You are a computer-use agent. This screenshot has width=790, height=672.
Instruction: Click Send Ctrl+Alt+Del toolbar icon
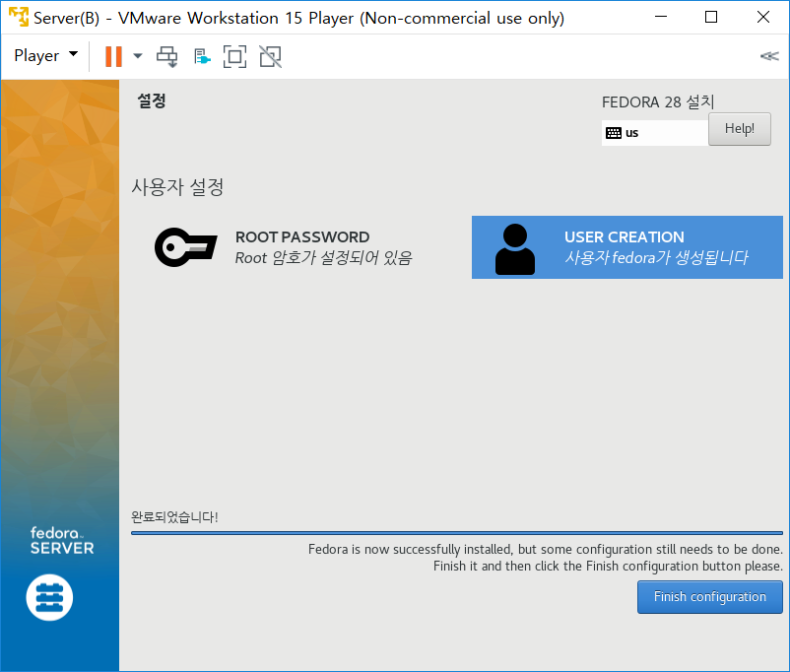(166, 56)
